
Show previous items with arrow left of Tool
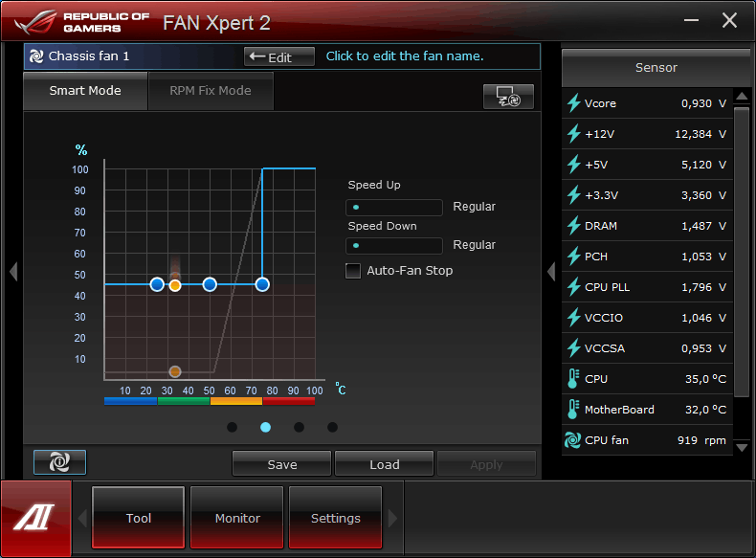[x=82, y=519]
